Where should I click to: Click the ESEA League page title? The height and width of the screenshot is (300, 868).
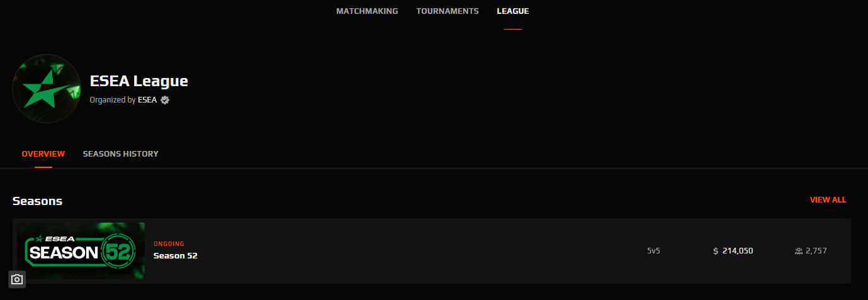pos(139,81)
